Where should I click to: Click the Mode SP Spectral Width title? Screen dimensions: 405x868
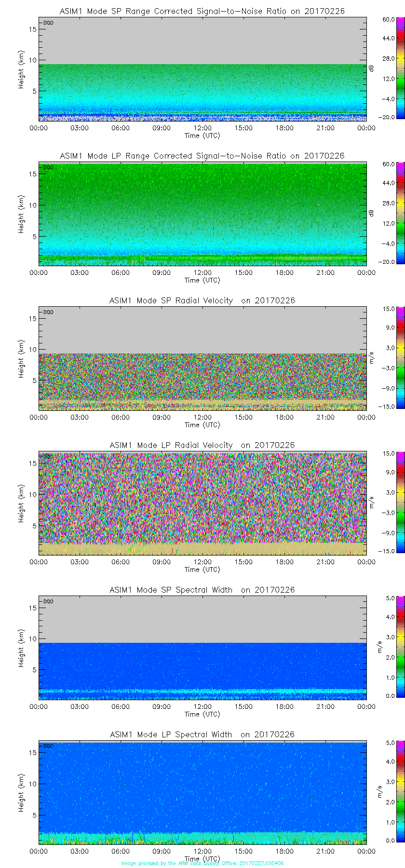pyautogui.click(x=202, y=590)
